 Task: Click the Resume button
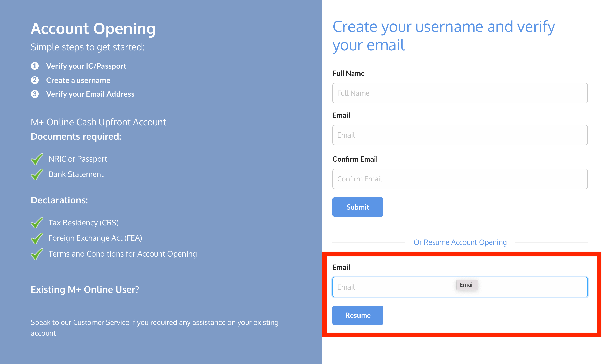coord(358,315)
